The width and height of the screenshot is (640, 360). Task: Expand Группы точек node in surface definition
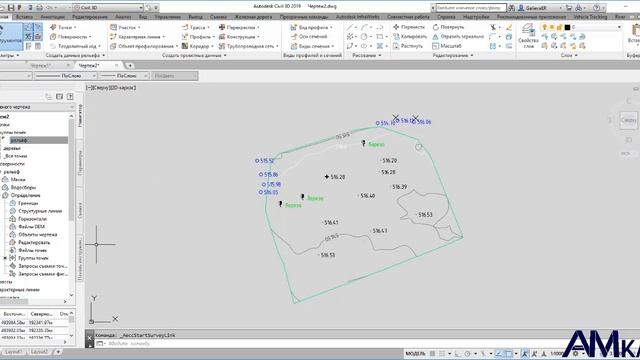5,258
